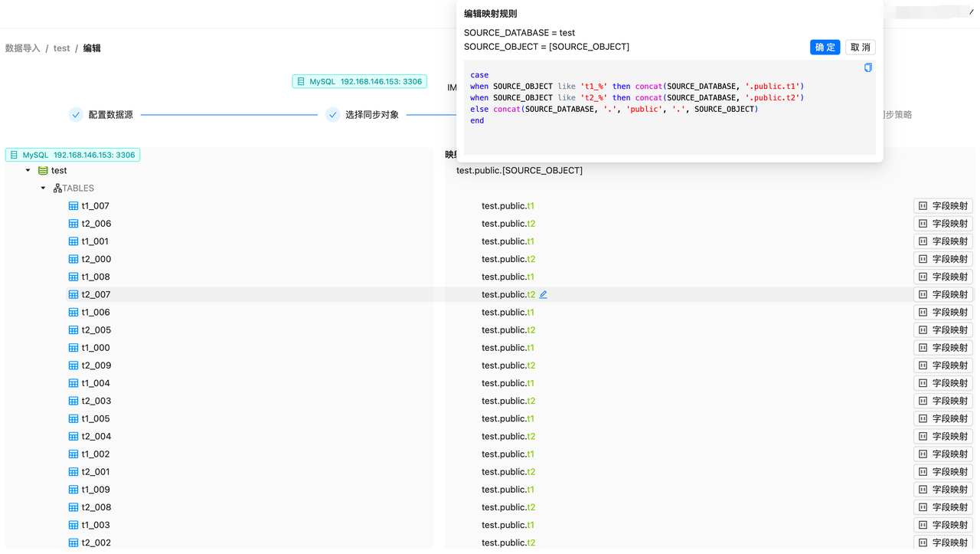
Task: Select the t2_001 table entry
Action: pyautogui.click(x=95, y=472)
